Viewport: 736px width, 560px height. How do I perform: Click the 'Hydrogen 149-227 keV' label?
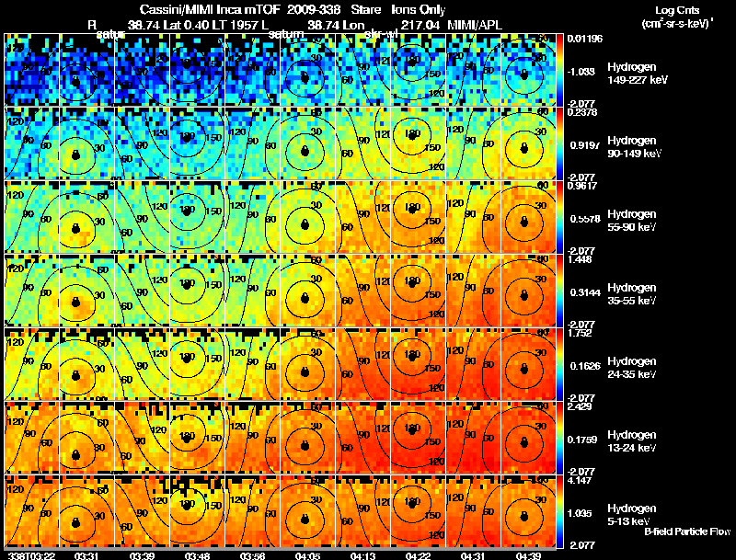point(637,74)
